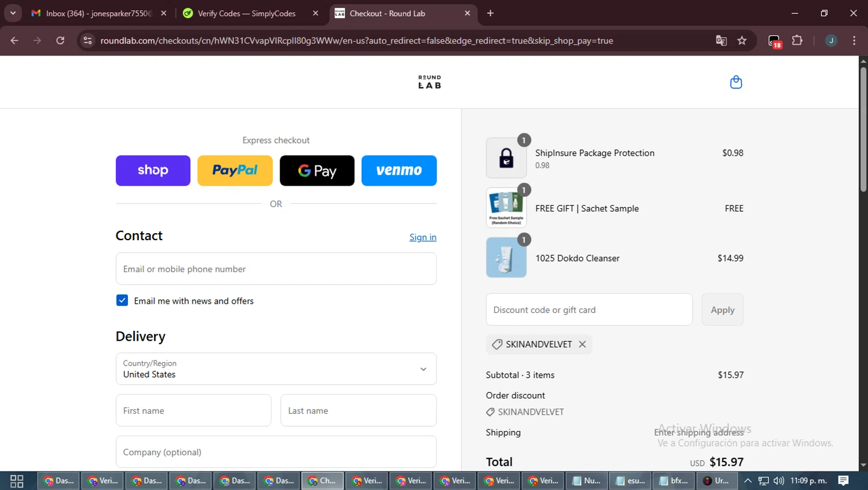Open the esu... Notepad taskbar item

coord(630,481)
